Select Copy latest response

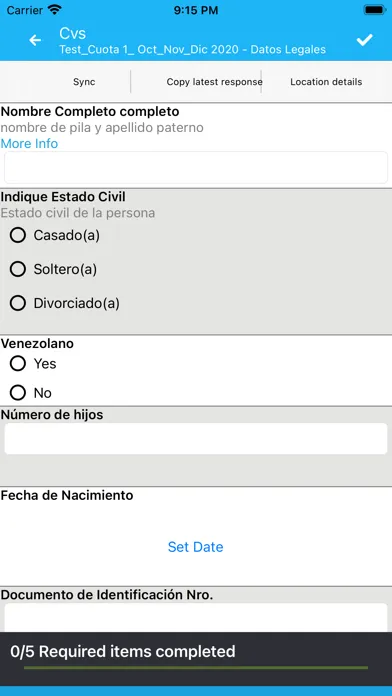coord(214,82)
